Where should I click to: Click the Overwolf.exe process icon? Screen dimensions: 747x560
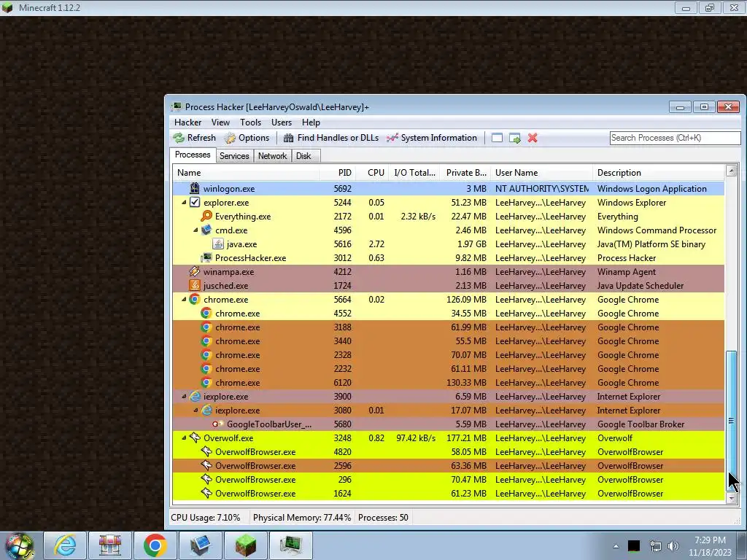point(194,437)
